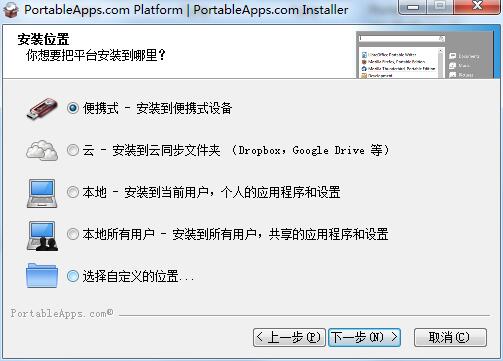Click the 便携式 - 安装到便携式设备 label
The width and height of the screenshot is (503, 361).
coord(157,108)
